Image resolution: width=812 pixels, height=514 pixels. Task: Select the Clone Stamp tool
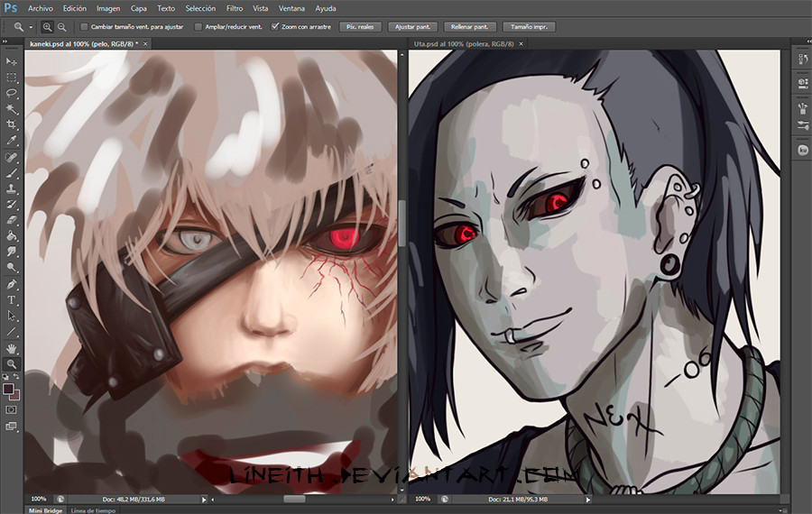point(12,189)
